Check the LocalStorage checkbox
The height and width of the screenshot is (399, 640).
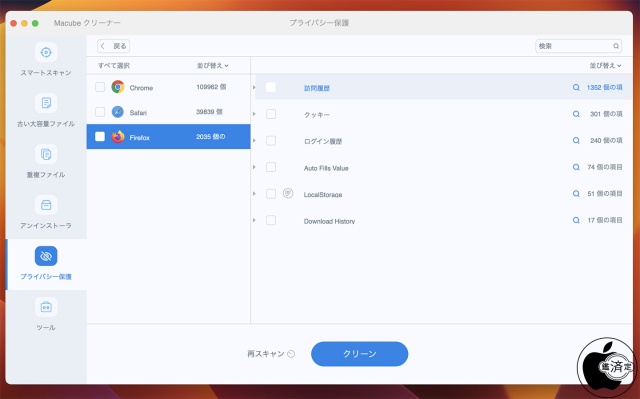pyautogui.click(x=271, y=194)
